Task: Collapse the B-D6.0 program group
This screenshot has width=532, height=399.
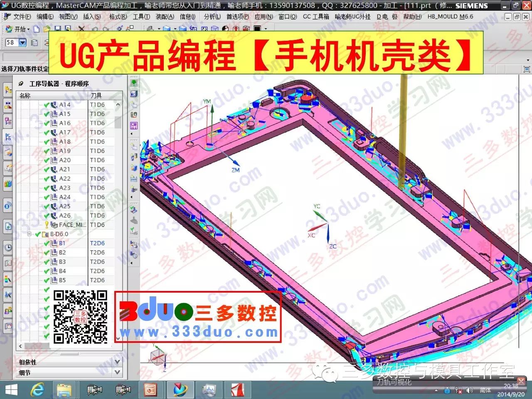Action: [30, 234]
